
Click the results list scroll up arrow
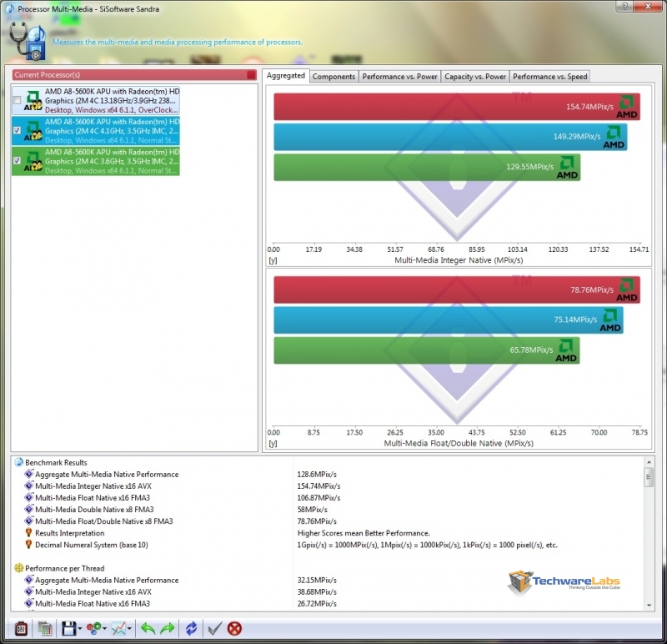tap(649, 462)
